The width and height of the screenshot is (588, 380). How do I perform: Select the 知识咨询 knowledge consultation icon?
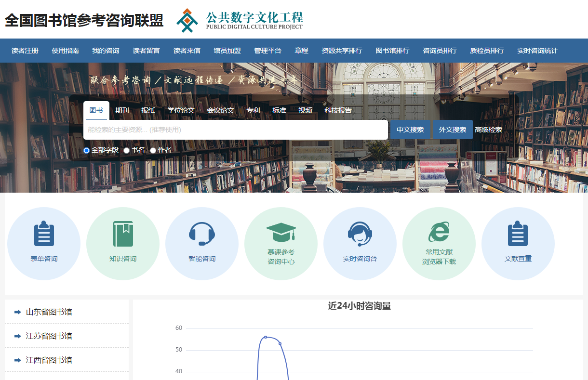click(x=123, y=243)
